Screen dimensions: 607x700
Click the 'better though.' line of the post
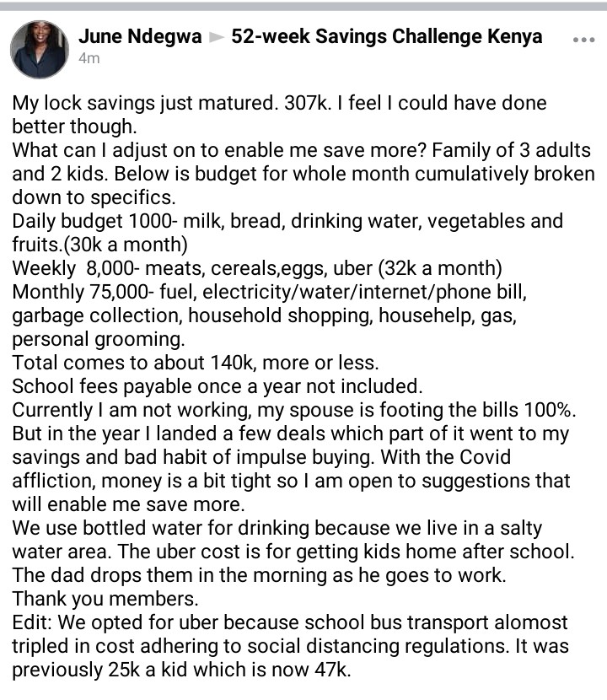pyautogui.click(x=74, y=127)
